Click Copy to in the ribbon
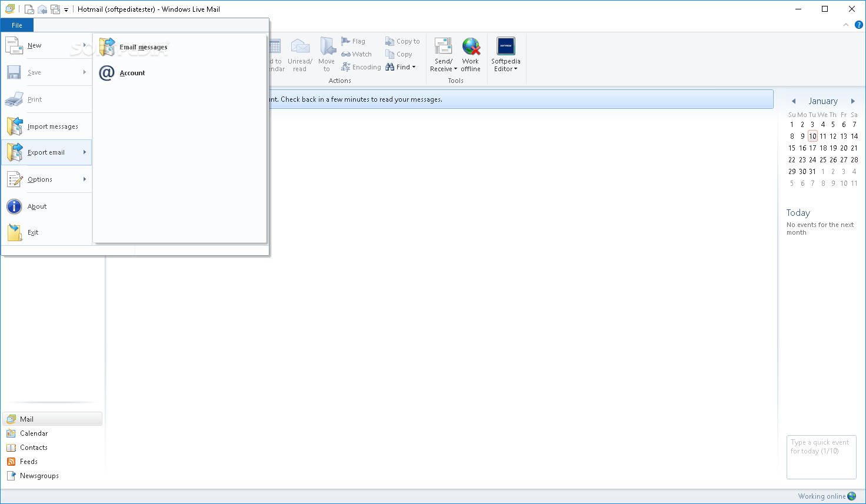The width and height of the screenshot is (866, 504). coord(402,41)
